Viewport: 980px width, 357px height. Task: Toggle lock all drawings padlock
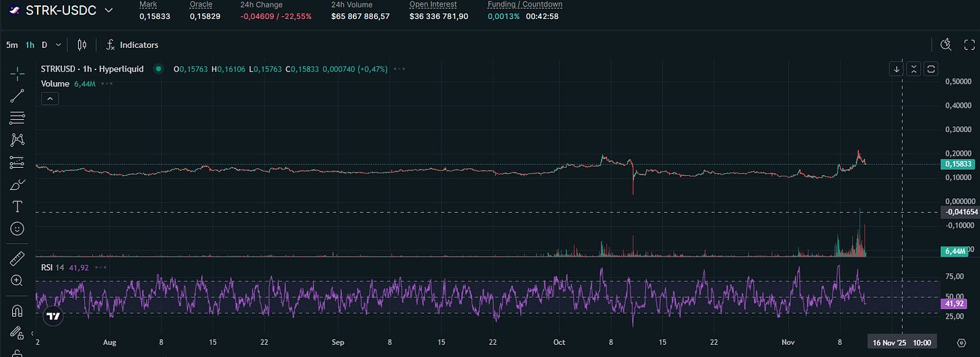tap(17, 352)
